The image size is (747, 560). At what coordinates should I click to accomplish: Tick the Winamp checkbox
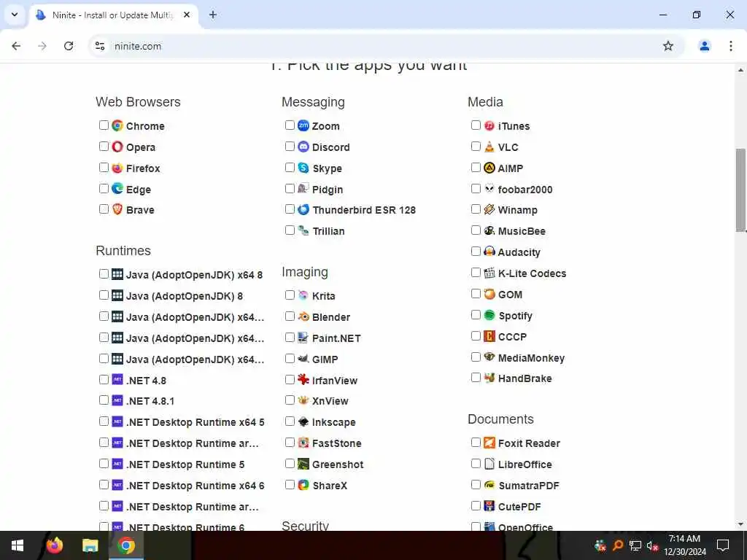pyautogui.click(x=476, y=209)
